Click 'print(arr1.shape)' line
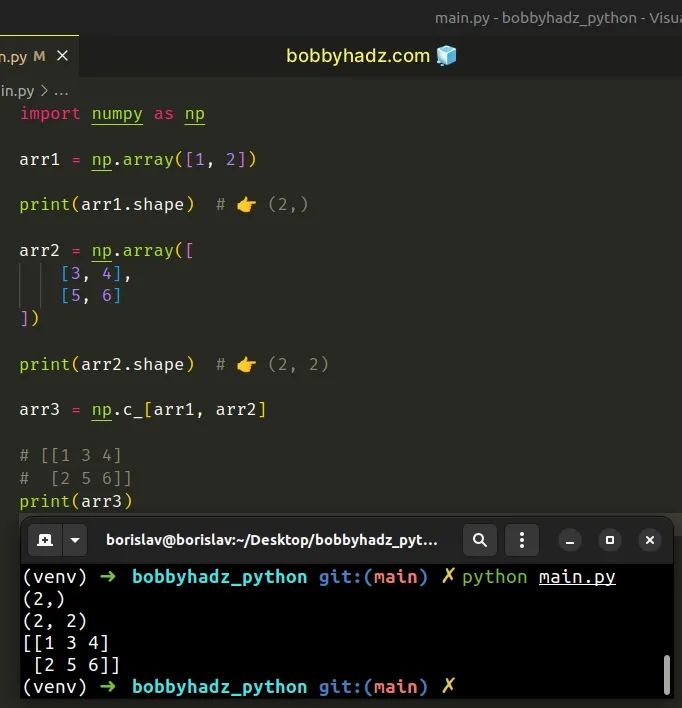682x708 pixels. (107, 205)
